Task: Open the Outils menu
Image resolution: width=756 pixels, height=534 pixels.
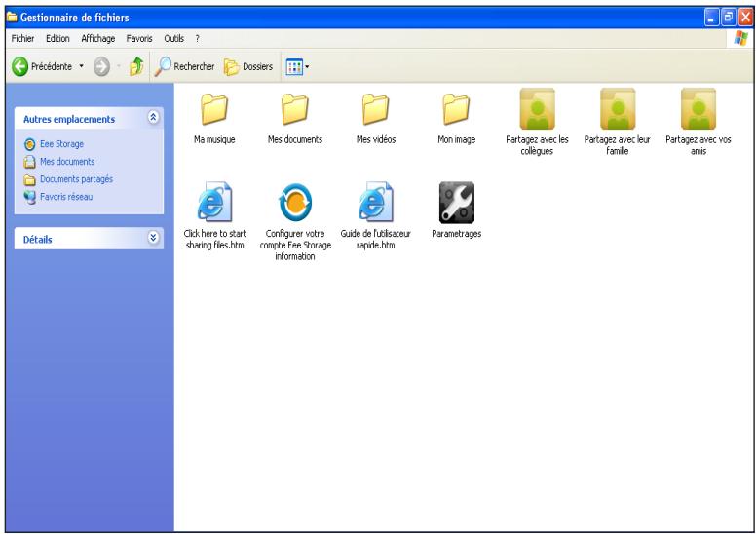Action: point(174,39)
